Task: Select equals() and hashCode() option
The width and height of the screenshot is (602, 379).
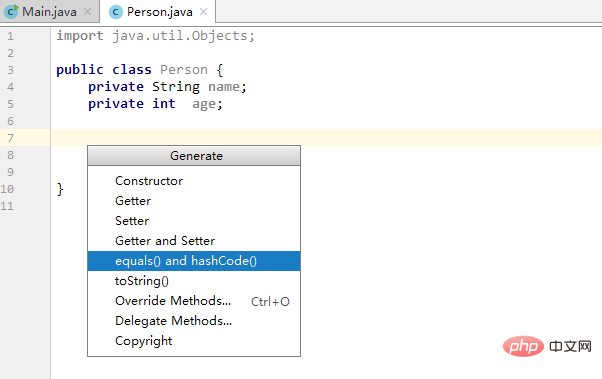Action: click(194, 261)
